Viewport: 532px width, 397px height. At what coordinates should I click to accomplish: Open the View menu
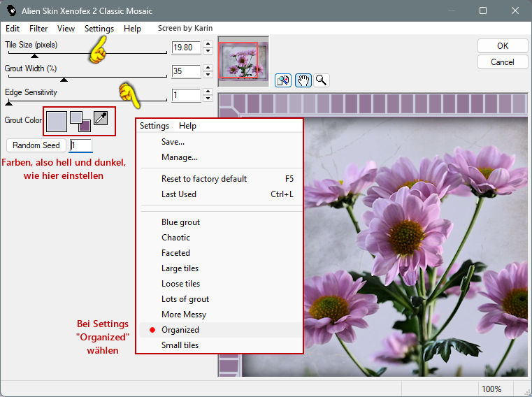pos(66,29)
